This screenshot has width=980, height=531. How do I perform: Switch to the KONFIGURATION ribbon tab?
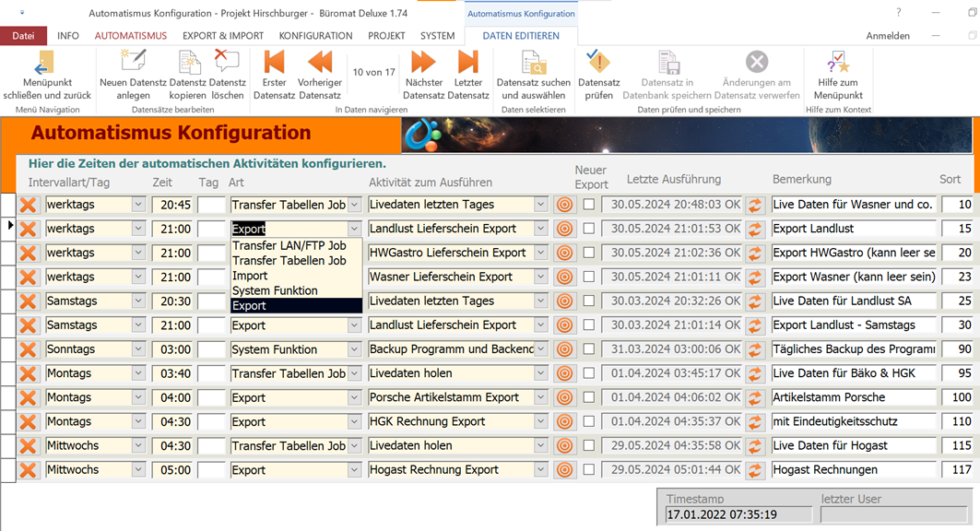(315, 36)
